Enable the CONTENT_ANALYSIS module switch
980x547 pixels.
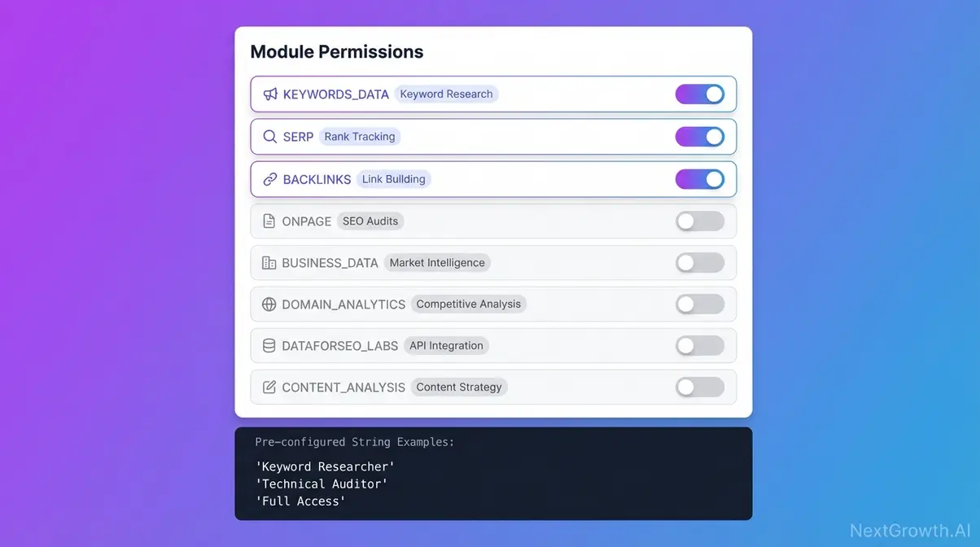[700, 387]
